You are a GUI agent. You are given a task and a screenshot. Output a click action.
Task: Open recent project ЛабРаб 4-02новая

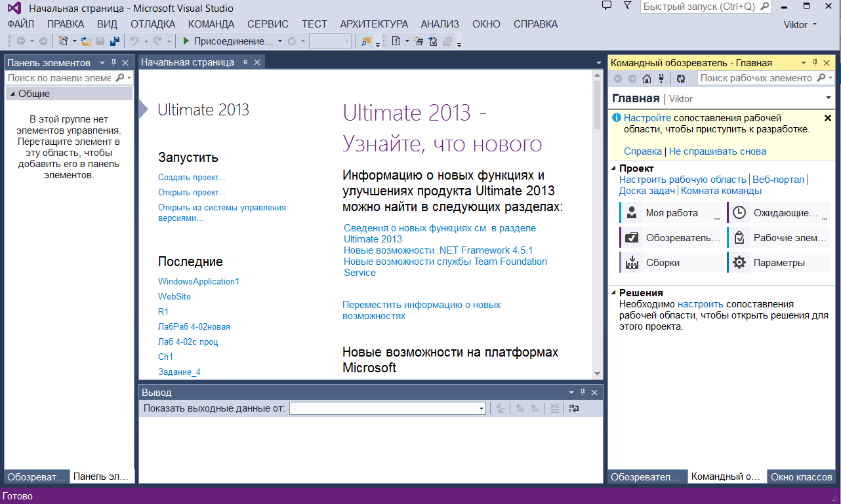[x=194, y=326]
